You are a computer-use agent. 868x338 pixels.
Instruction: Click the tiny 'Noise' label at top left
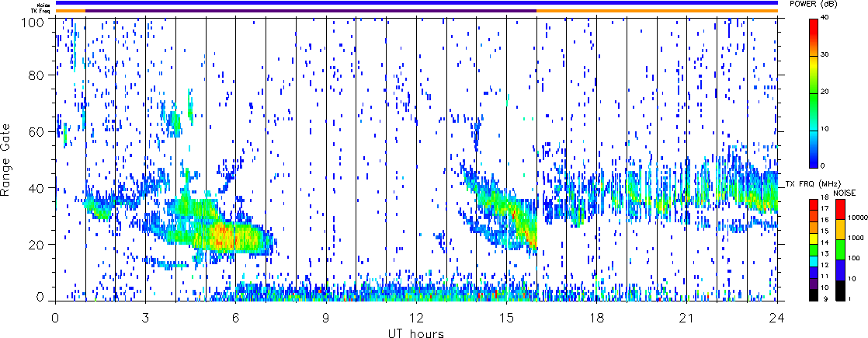pos(44,5)
